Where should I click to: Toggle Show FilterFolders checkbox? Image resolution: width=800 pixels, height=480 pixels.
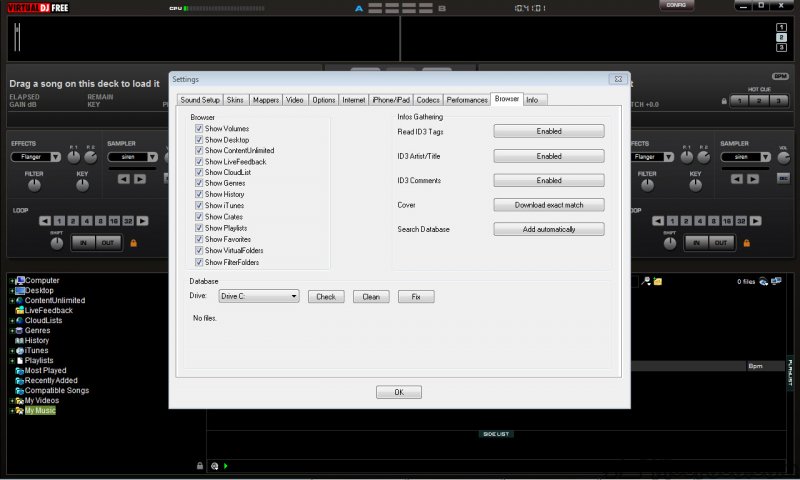coord(199,262)
